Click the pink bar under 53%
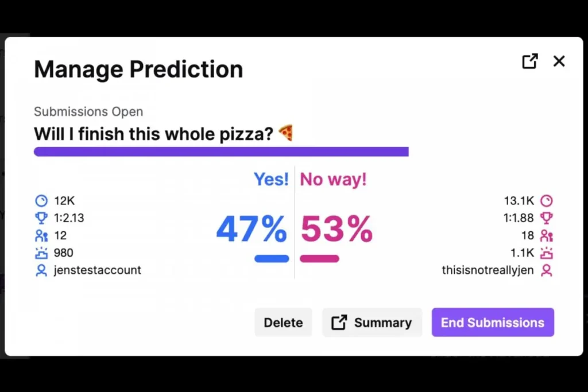The image size is (588, 392). (319, 259)
